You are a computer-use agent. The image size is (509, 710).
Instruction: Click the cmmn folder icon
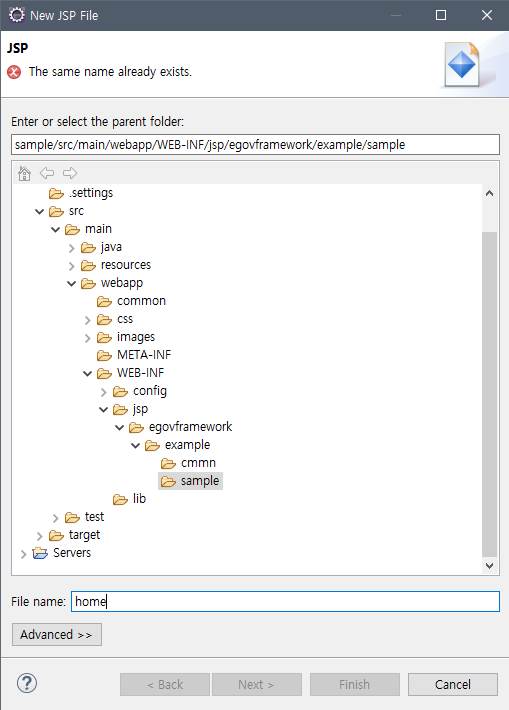tap(168, 463)
